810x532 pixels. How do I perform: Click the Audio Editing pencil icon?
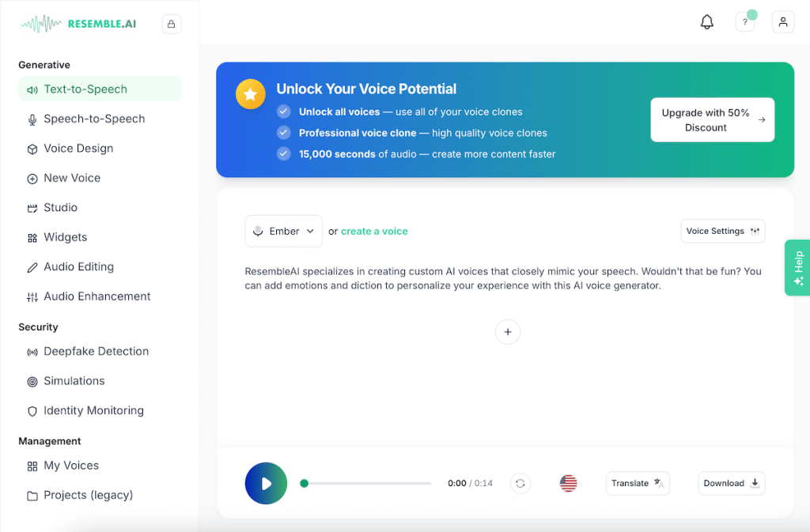coord(32,267)
